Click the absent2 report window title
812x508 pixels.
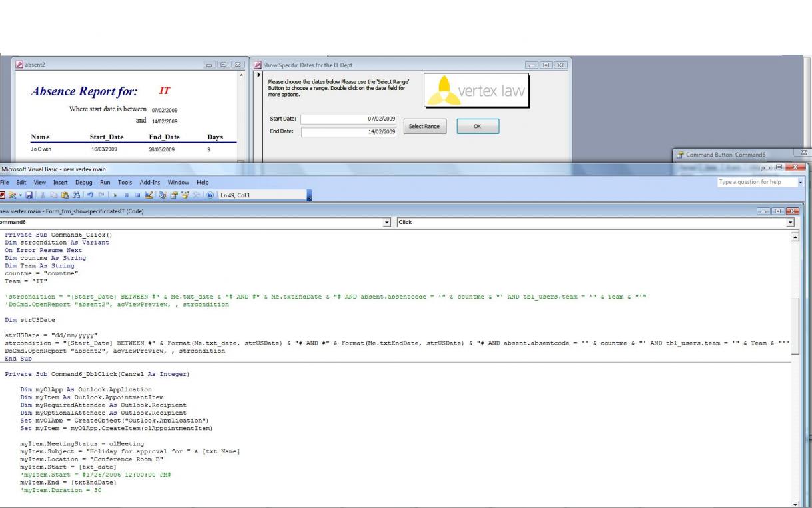pyautogui.click(x=35, y=65)
